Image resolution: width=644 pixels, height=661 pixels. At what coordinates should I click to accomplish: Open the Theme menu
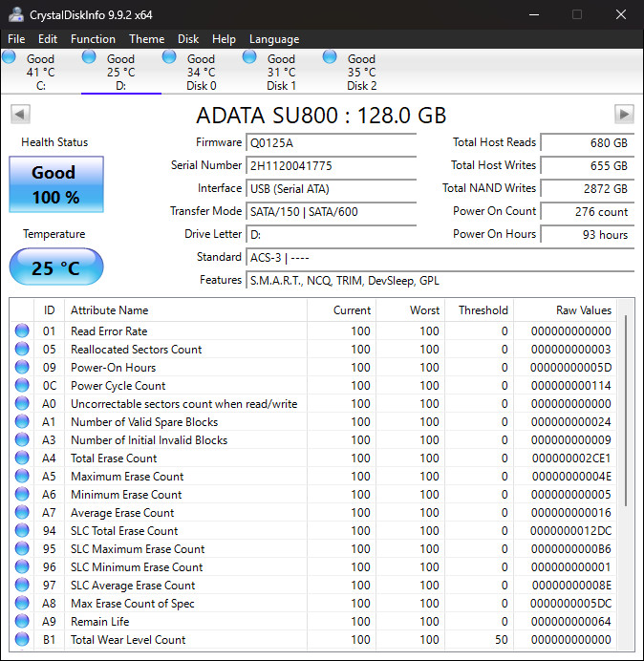click(x=147, y=39)
